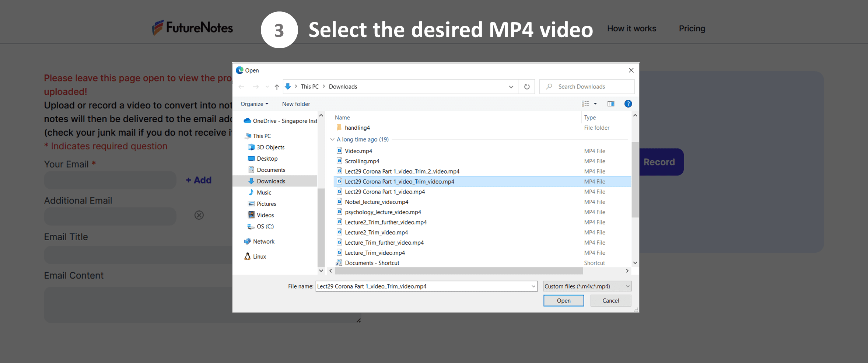The height and width of the screenshot is (363, 868).
Task: Collapse the 'A long time ago' group
Action: click(x=332, y=139)
